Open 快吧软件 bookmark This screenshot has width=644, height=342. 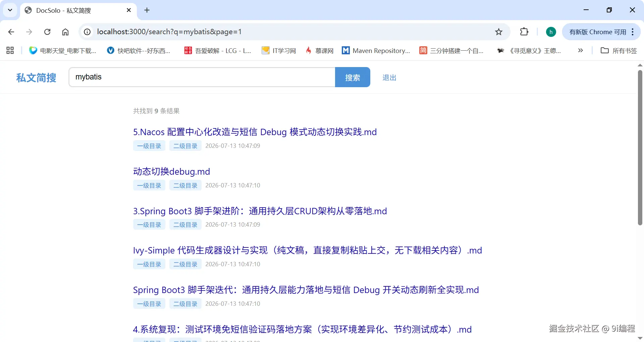pyautogui.click(x=139, y=51)
